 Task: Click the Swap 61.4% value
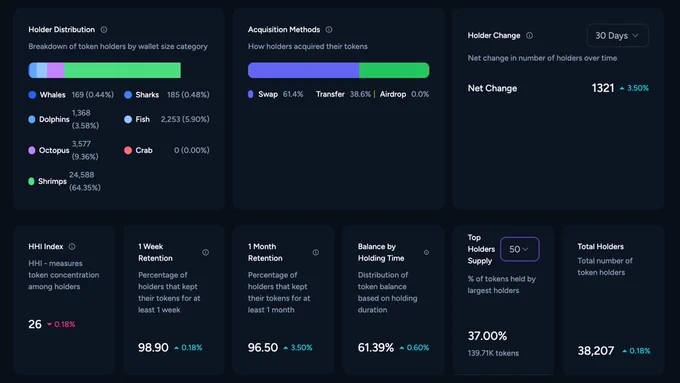[x=293, y=94]
